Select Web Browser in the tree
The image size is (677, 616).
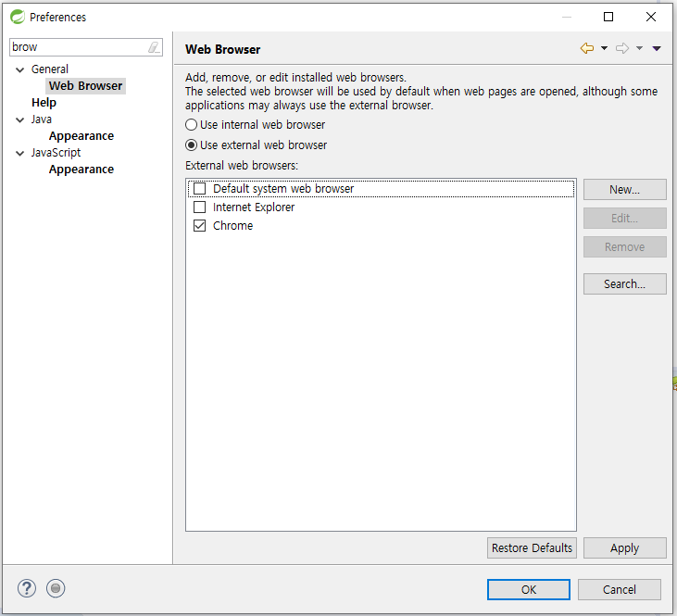tap(85, 86)
